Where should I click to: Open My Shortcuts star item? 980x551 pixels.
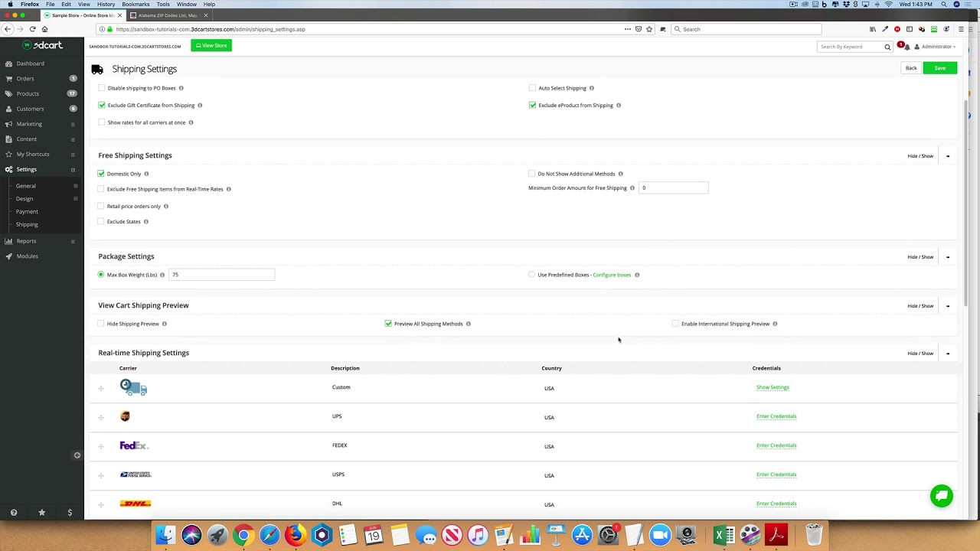[x=33, y=154]
